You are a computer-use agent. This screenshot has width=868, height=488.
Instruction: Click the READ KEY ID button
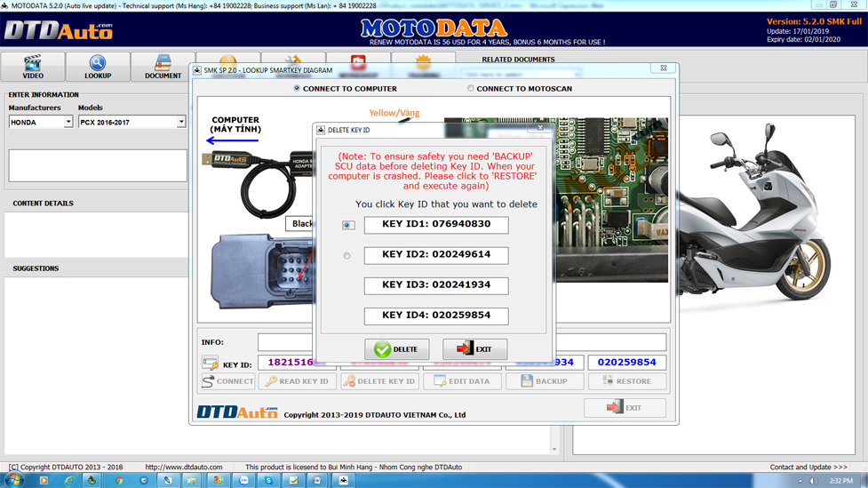298,381
